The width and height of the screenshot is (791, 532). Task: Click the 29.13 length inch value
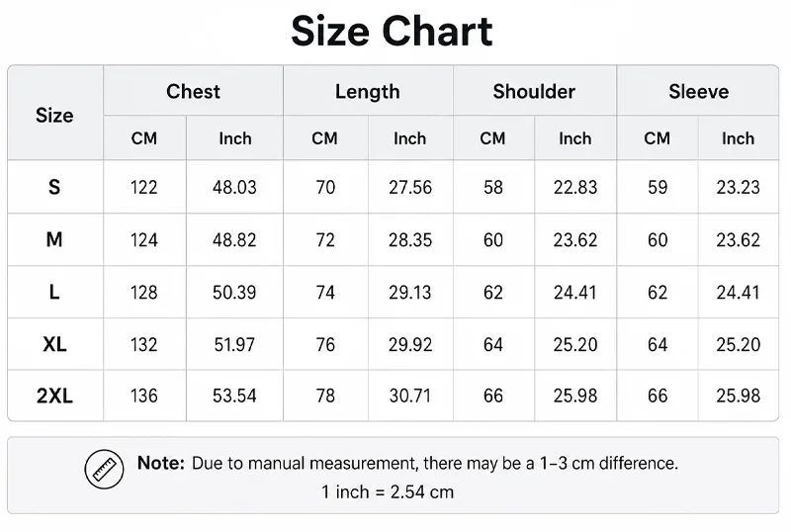pyautogui.click(x=410, y=293)
